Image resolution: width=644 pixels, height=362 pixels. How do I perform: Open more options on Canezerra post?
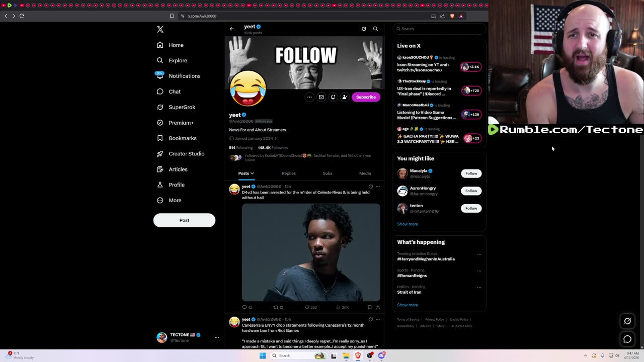pos(378,319)
